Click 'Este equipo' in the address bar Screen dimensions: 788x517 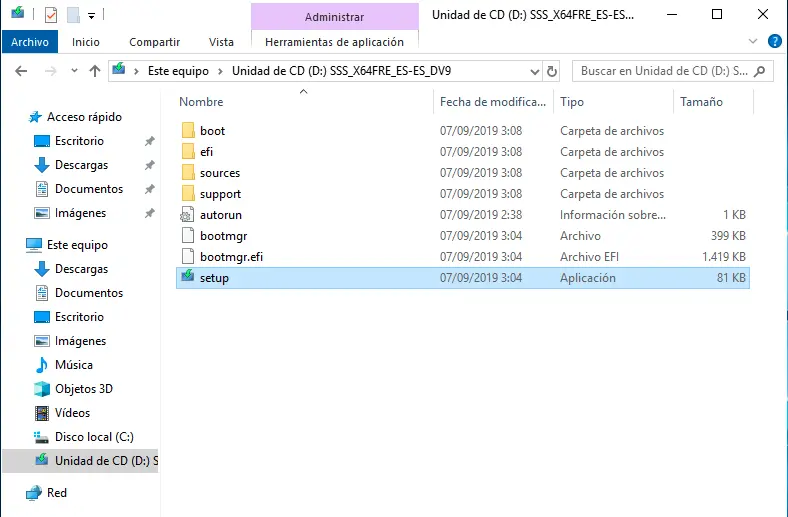(x=178, y=71)
